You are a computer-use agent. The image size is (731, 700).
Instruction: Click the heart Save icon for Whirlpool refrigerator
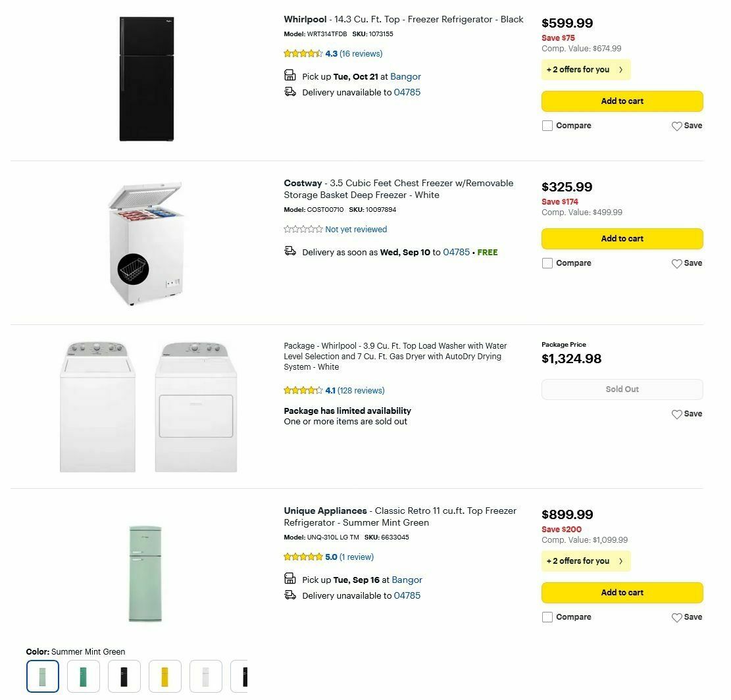[676, 126]
